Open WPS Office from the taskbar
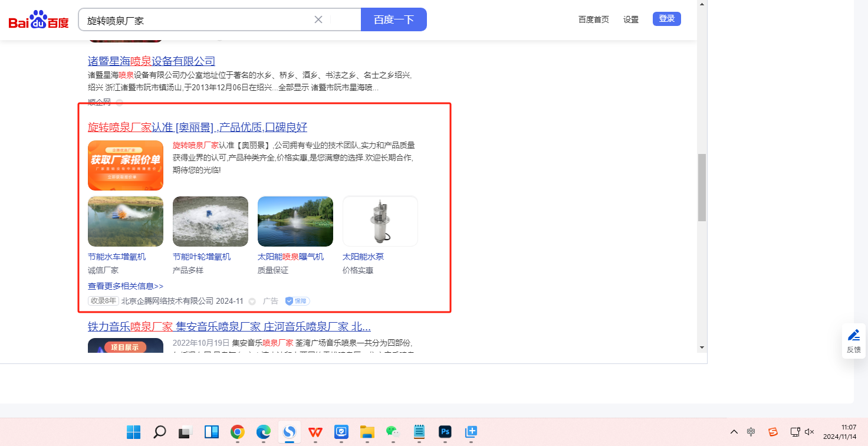 tap(315, 432)
